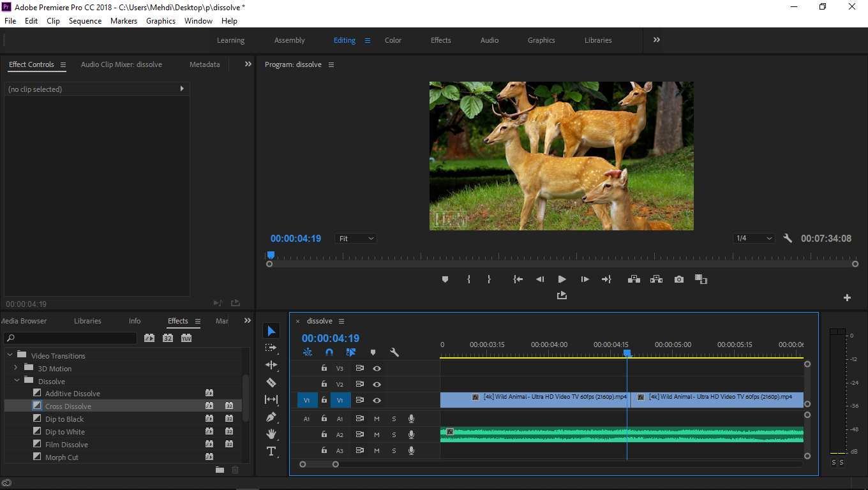Toggle sync lock for V2 track

click(x=359, y=384)
